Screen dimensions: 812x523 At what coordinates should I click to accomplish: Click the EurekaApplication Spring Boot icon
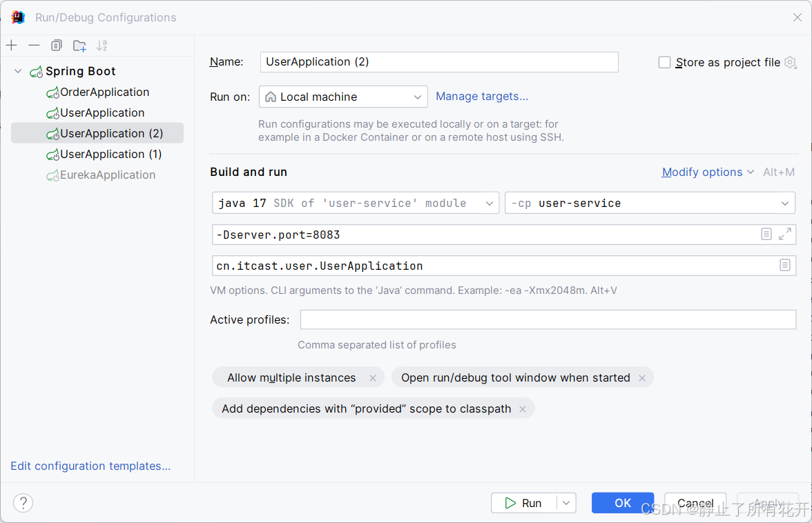(52, 175)
